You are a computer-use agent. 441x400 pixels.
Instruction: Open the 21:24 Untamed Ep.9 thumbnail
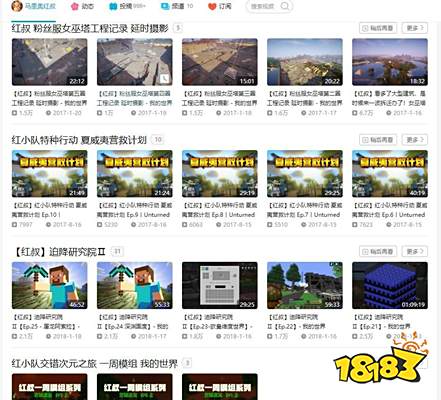[135, 174]
